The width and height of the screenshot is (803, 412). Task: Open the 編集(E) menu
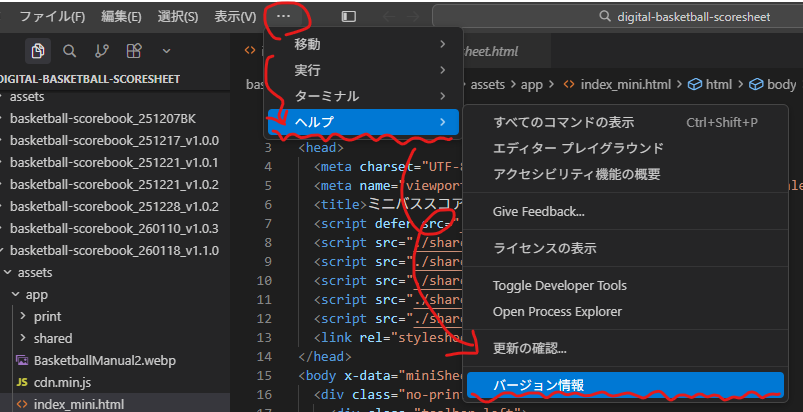tap(121, 17)
